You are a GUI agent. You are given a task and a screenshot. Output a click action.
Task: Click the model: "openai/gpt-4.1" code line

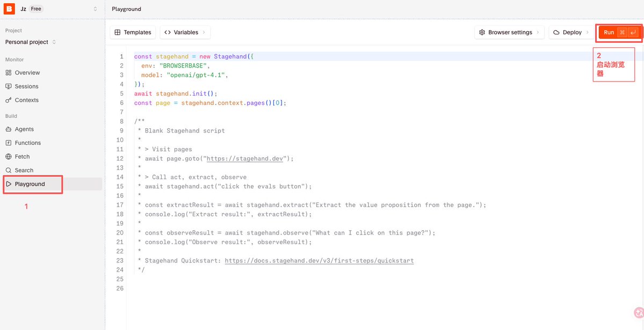click(184, 75)
